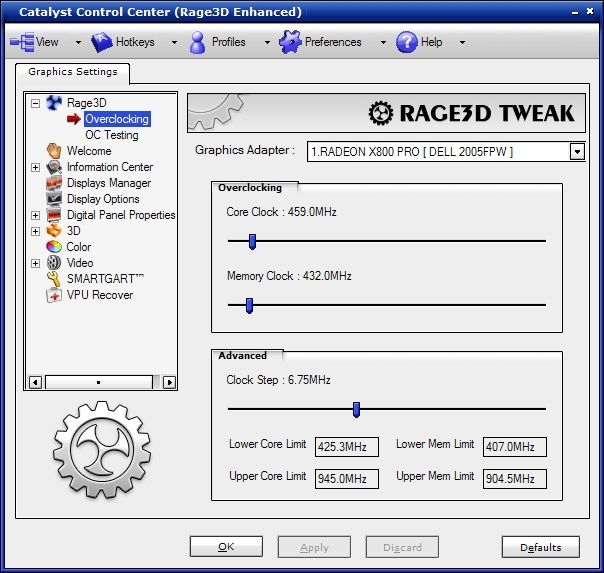The image size is (604, 573).
Task: Select OC Testing tree item
Action: pos(112,135)
